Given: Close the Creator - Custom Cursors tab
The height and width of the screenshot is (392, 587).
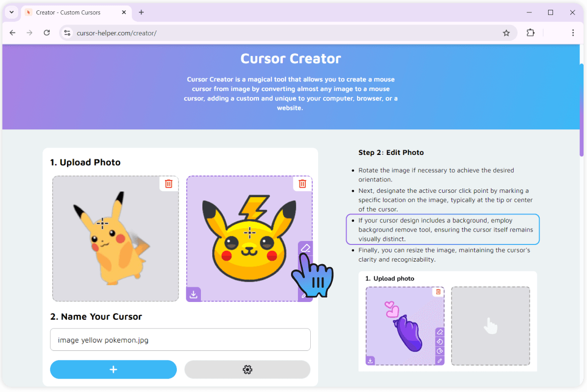Looking at the screenshot, I should coord(124,12).
